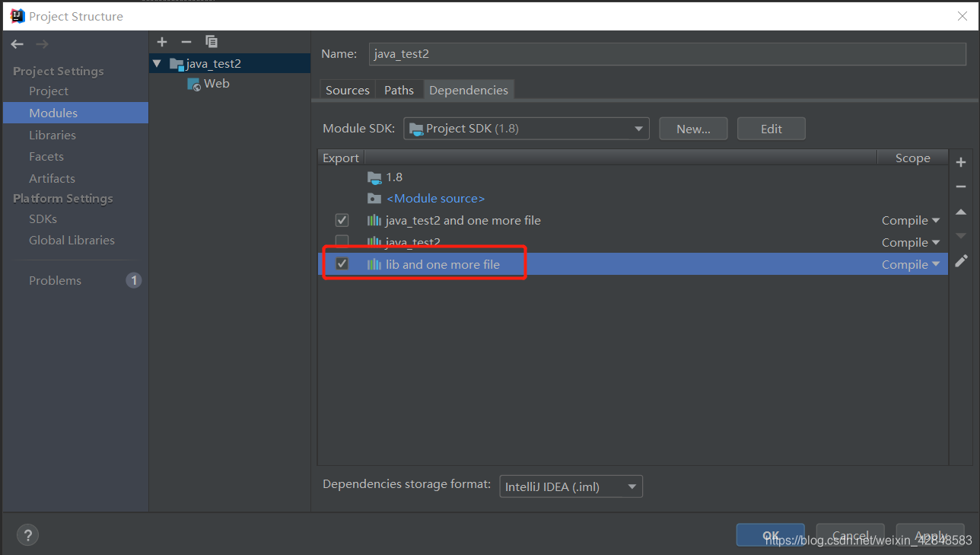Remove selected dependency using the minus icon
Screen dimensions: 980x555
tap(960, 187)
